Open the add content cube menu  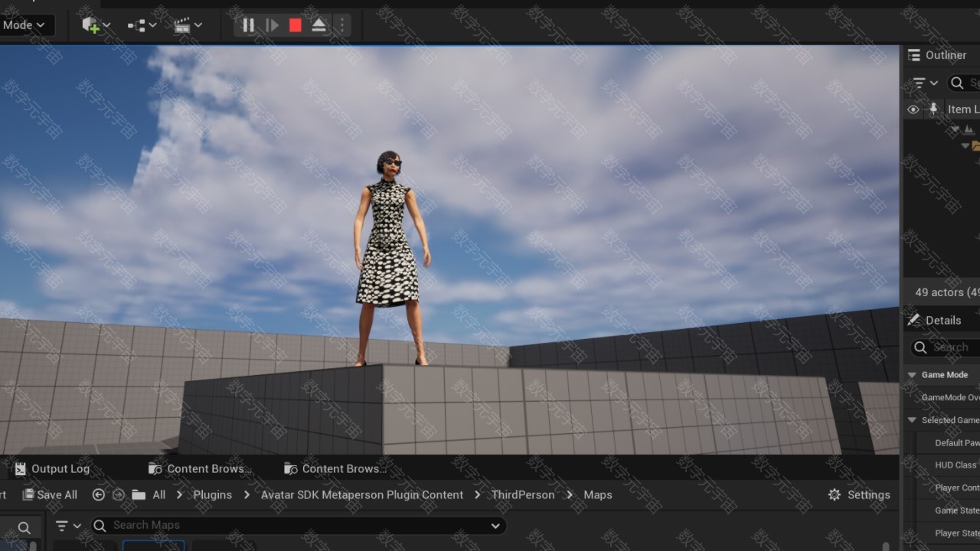click(96, 25)
